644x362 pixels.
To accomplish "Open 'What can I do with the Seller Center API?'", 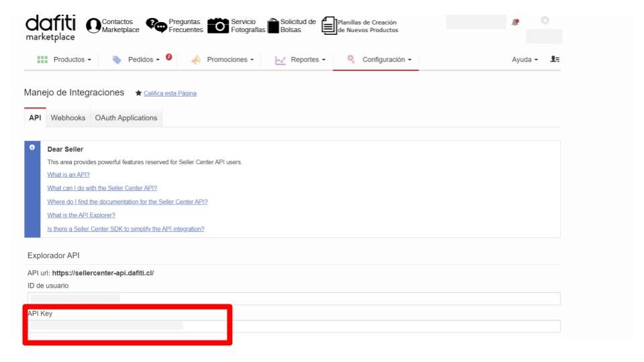I will point(102,188).
